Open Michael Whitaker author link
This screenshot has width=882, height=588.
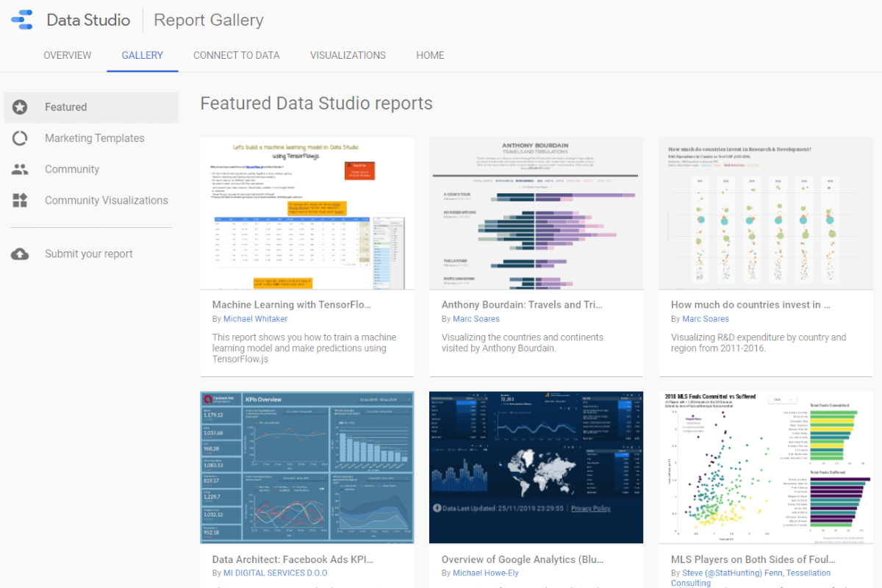(255, 319)
